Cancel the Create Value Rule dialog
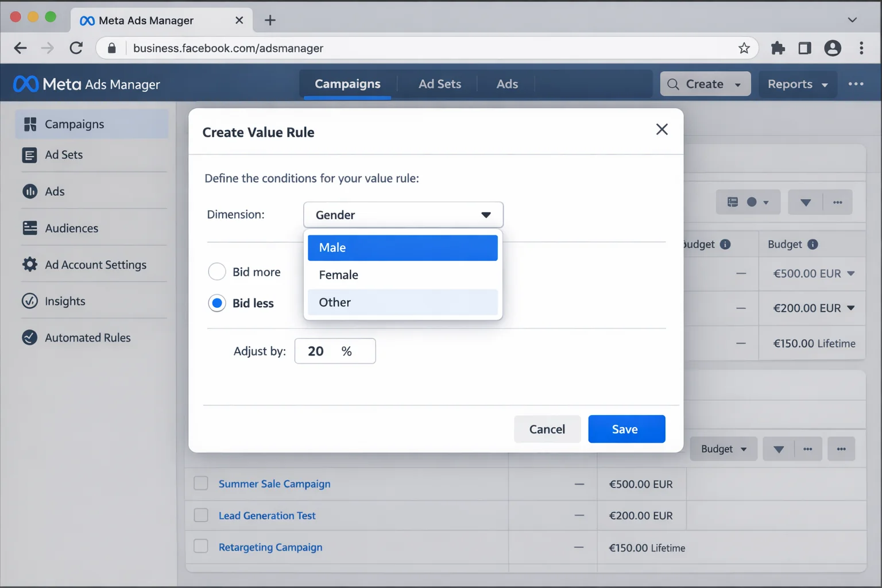Screen dimensions: 882x588 point(547,429)
